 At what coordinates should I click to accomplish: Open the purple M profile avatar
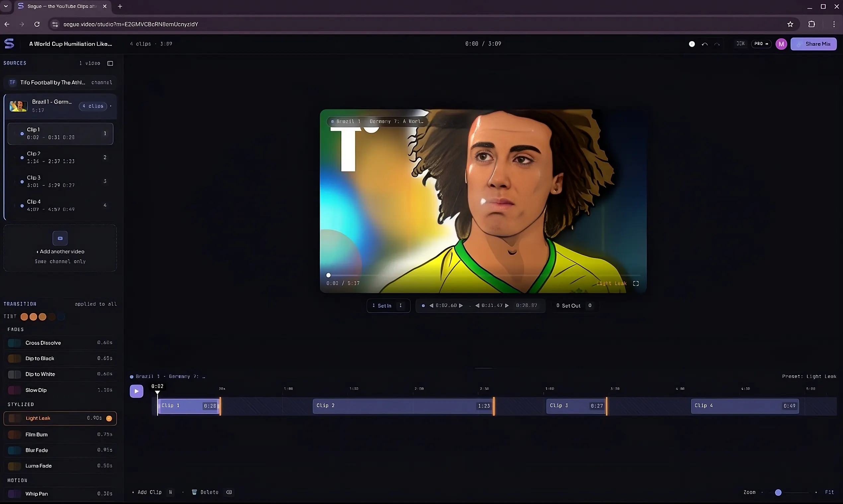pyautogui.click(x=781, y=44)
